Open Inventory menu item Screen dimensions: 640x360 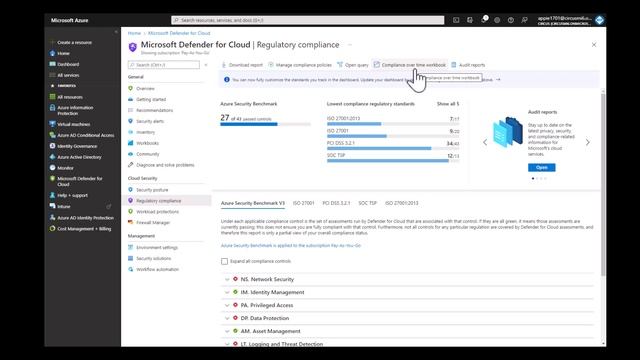click(145, 132)
